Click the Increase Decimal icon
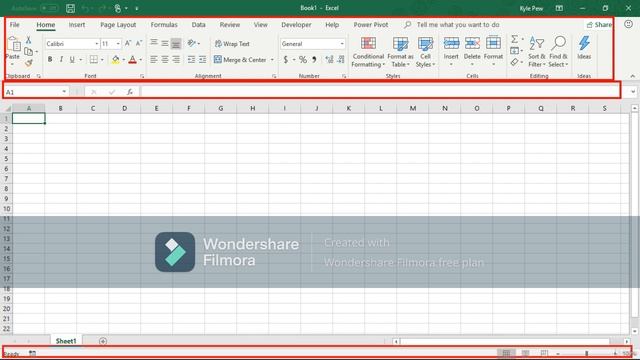Image resolution: width=640 pixels, height=360 pixels. coord(329,60)
